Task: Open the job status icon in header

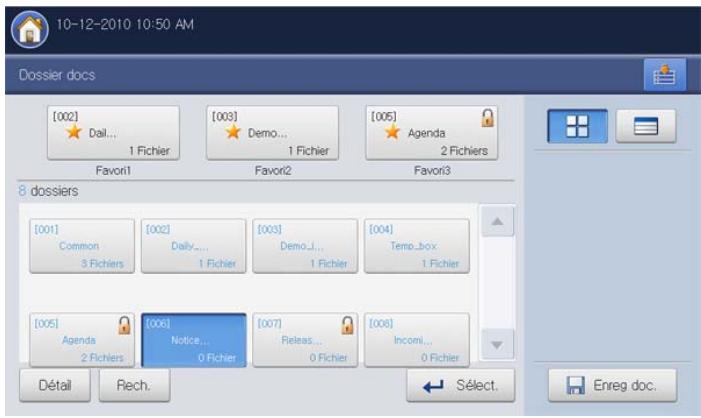Action: click(665, 75)
